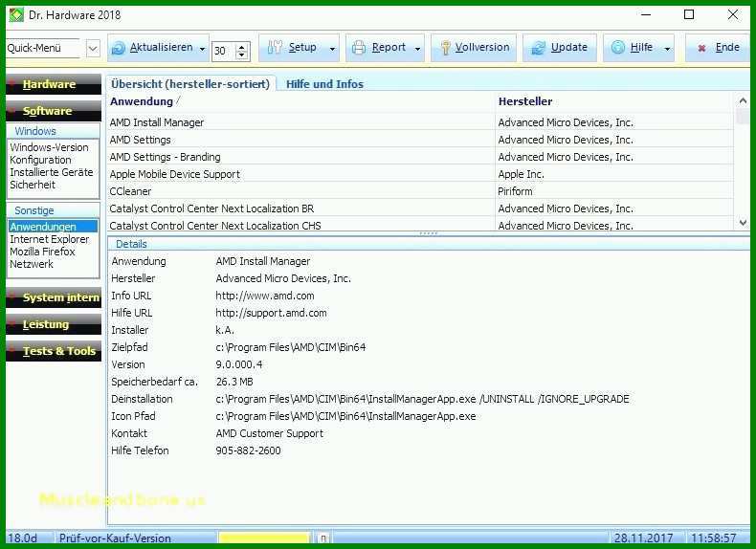Open the Quick-Menü dropdown
This screenshot has height=549, width=756.
click(x=93, y=48)
